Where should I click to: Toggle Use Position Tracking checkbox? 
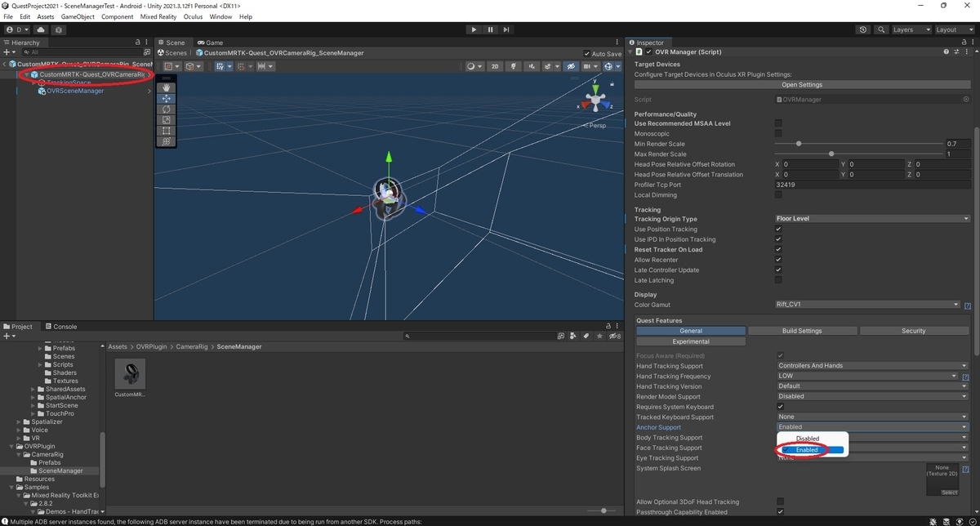(x=778, y=230)
